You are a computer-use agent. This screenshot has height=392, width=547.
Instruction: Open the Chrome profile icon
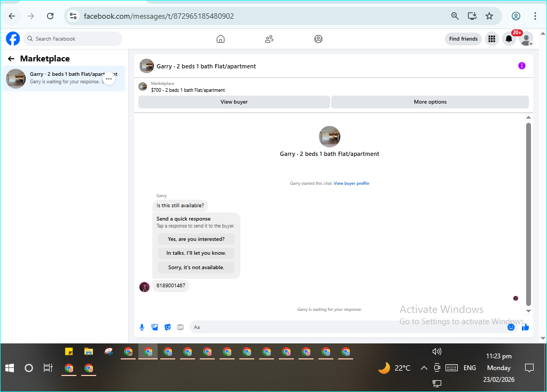point(516,16)
